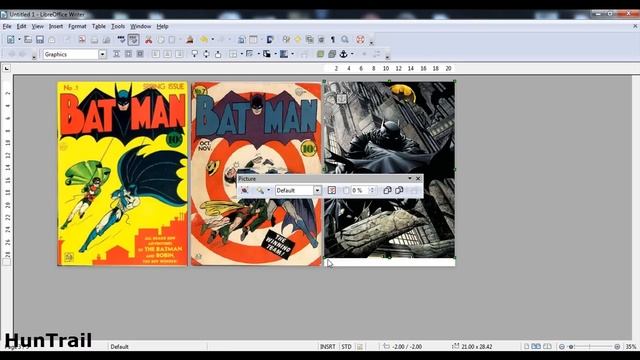Open the Background Color dropdown
This screenshot has height=360, width=640.
[293, 54]
